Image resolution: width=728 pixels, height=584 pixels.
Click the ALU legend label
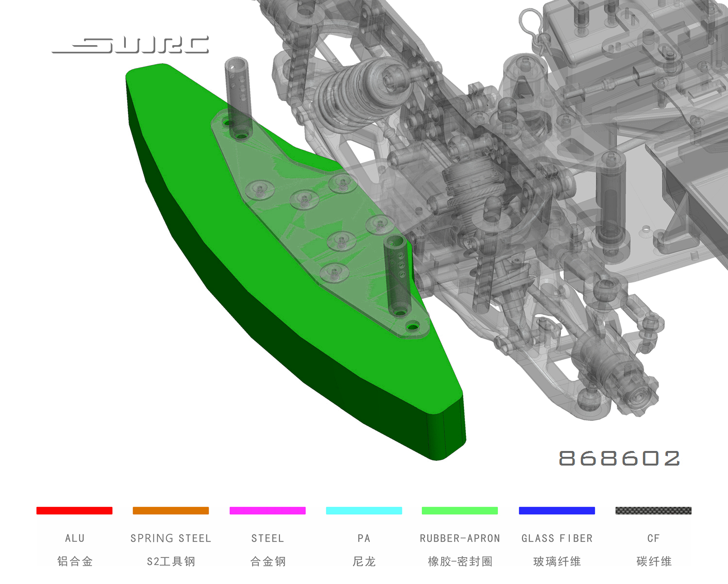(x=75, y=538)
